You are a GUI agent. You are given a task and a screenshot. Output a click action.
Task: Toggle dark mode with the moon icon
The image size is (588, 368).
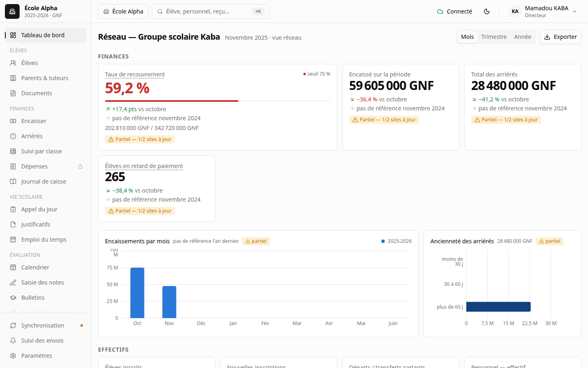tap(487, 11)
